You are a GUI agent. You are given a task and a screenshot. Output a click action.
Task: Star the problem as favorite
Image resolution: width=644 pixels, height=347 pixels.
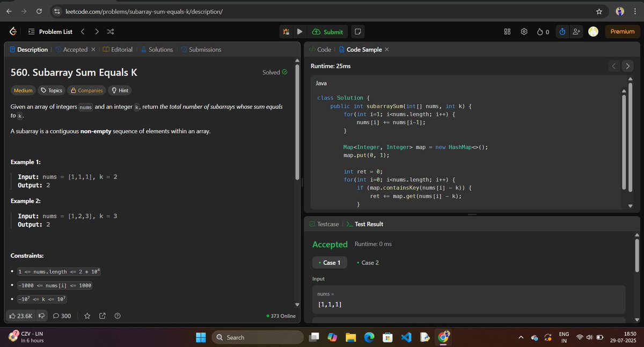tap(87, 316)
